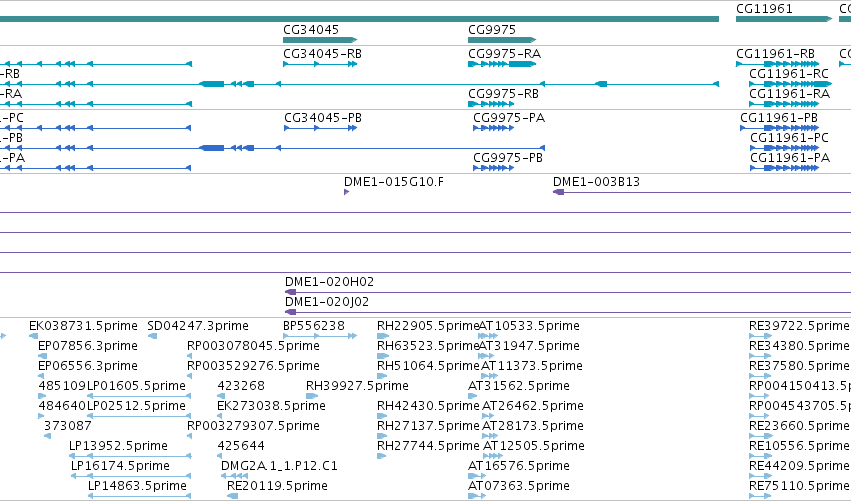Select EST AT28173.5prime
Viewport: 851px width, 501px height.
[x=533, y=426]
